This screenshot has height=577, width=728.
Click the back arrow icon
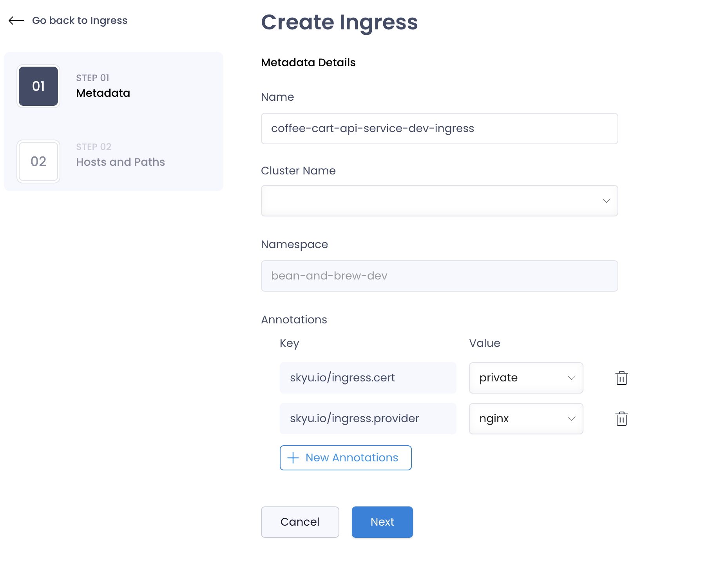coord(16,20)
